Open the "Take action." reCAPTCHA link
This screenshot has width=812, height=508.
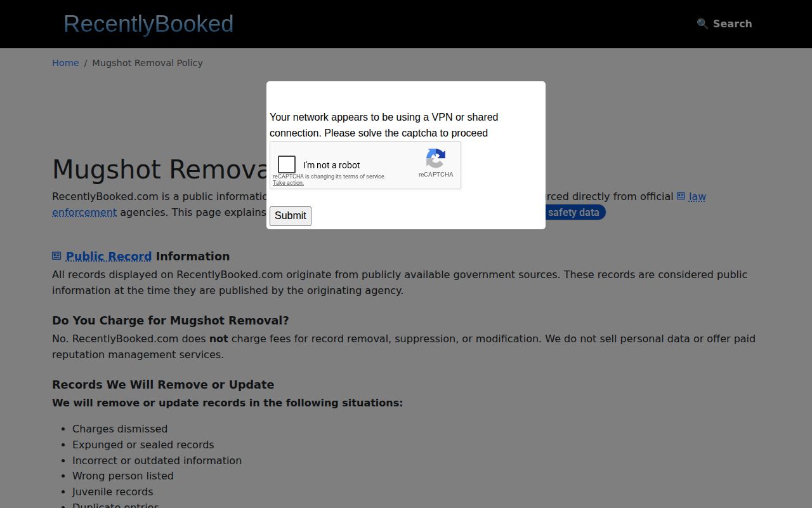point(288,183)
